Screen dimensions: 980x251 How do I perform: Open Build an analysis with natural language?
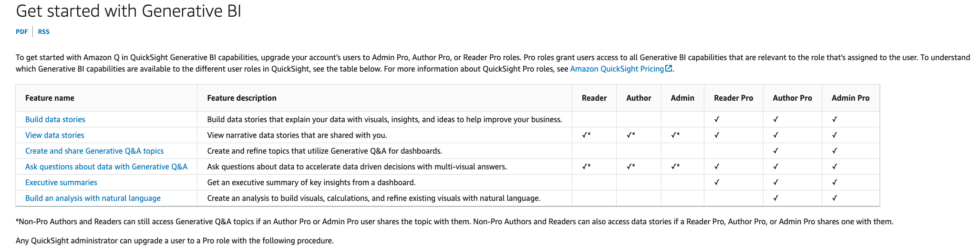click(93, 198)
